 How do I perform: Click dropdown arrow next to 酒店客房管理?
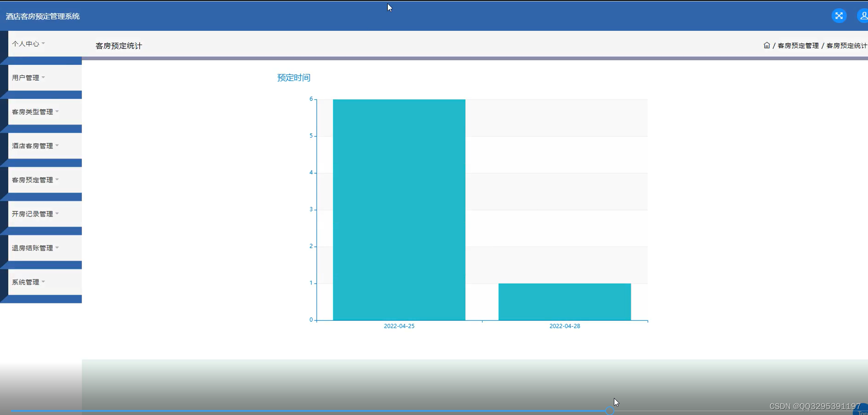click(57, 145)
